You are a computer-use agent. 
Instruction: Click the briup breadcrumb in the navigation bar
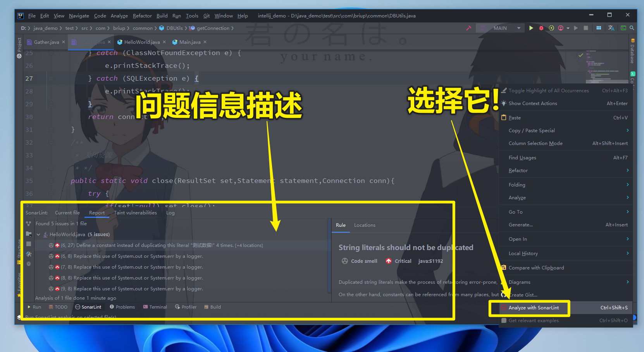[119, 28]
